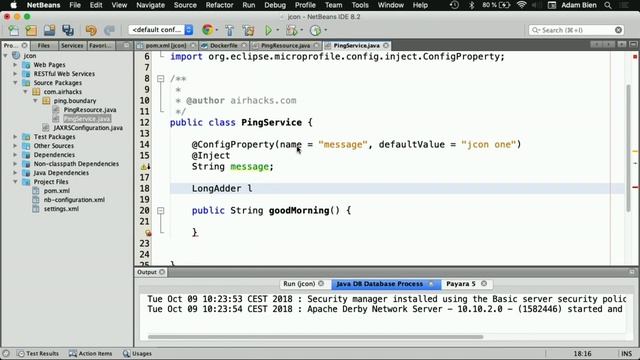
Task: Click the New File toolbar icon
Action: click(x=13, y=30)
